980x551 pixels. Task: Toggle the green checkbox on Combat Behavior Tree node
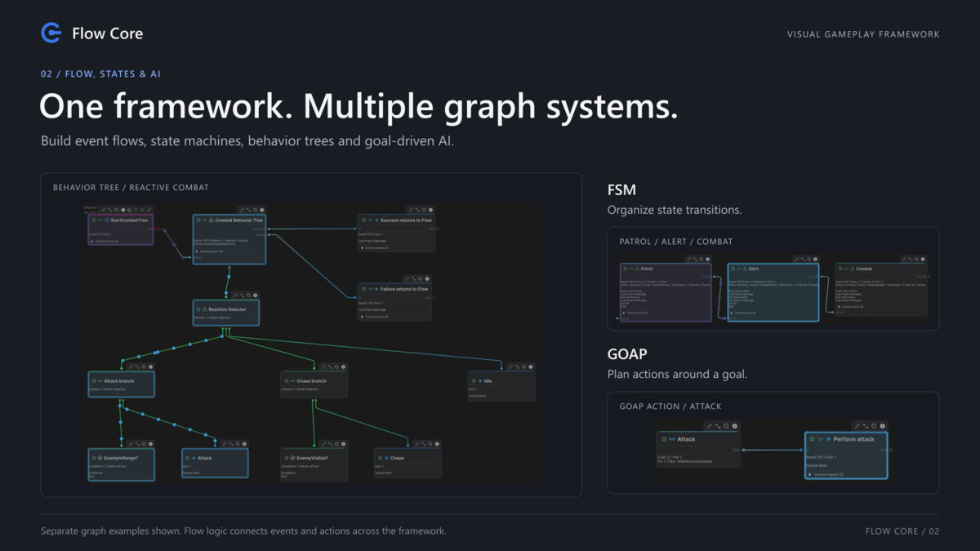198,220
